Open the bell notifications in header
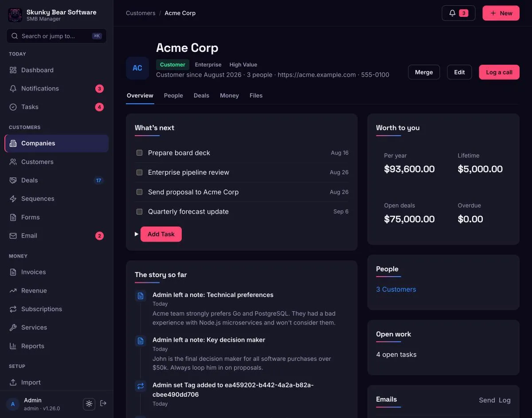The width and height of the screenshot is (532, 418). pyautogui.click(x=458, y=13)
